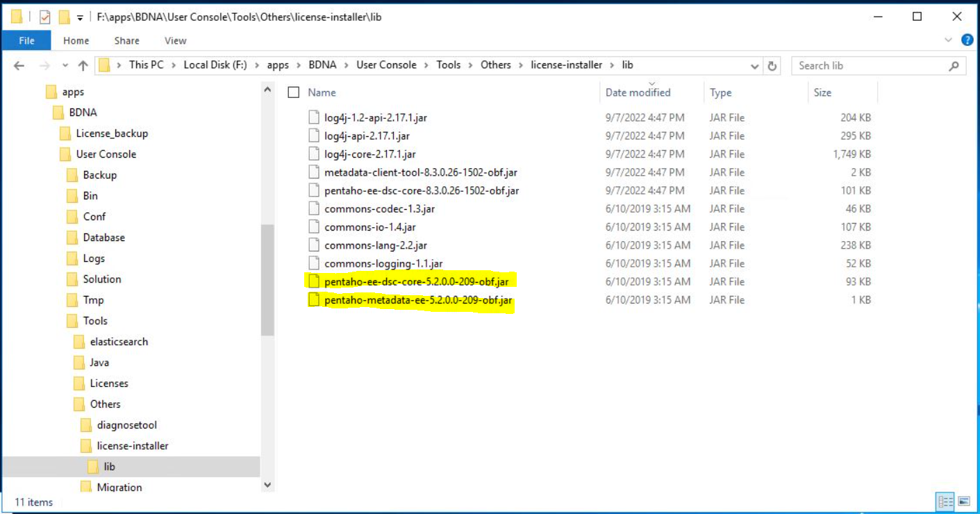Select metadata-client-tool-8.3.0.26-1502-obf.jar file icon
The height and width of the screenshot is (514, 980).
point(314,172)
